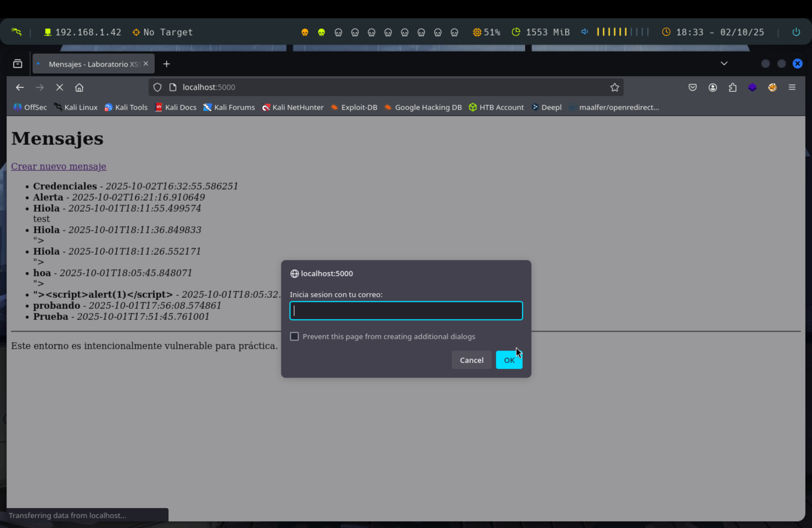Open Firefox hamburger application menu

click(x=792, y=87)
